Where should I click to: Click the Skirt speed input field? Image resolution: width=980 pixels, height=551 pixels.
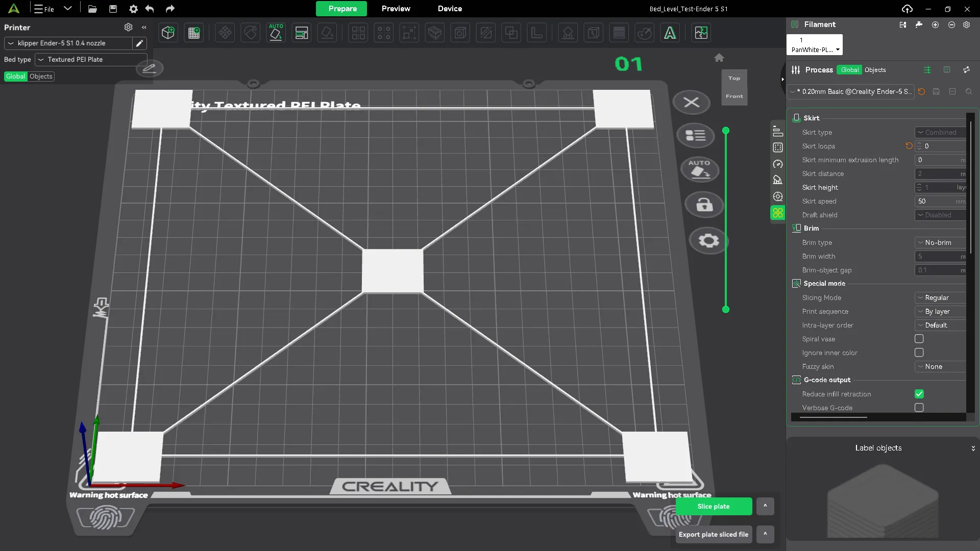[x=941, y=202]
